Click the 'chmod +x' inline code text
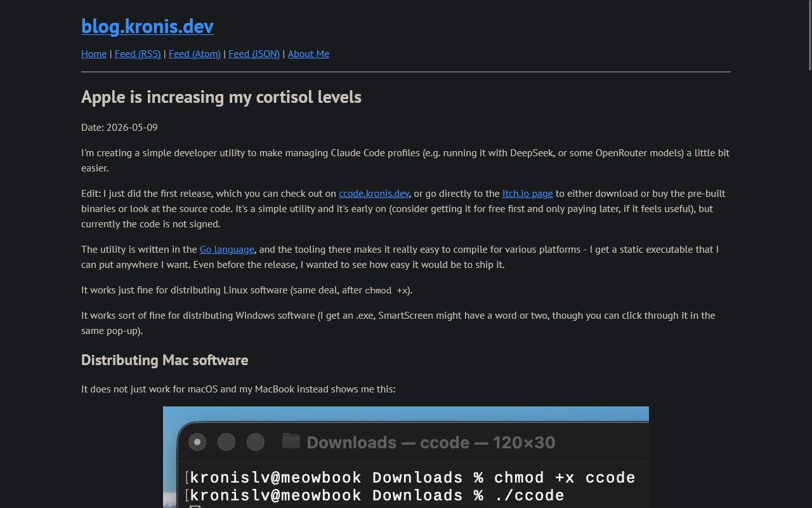 coord(386,291)
